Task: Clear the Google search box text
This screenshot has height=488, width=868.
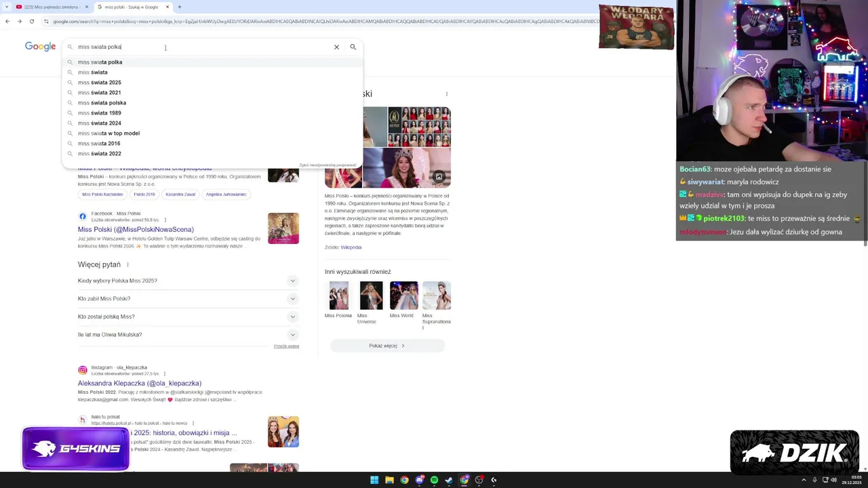Action: 336,47
